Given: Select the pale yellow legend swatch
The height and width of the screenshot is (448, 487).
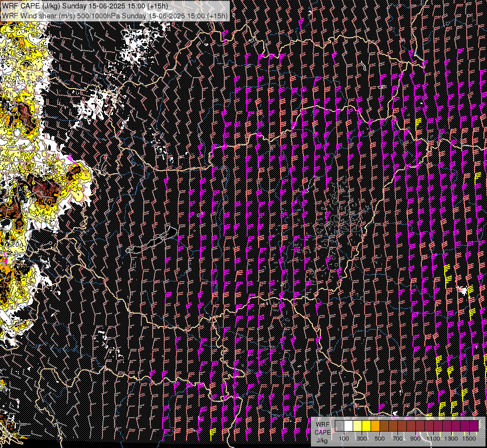Looking at the screenshot, I should [358, 426].
